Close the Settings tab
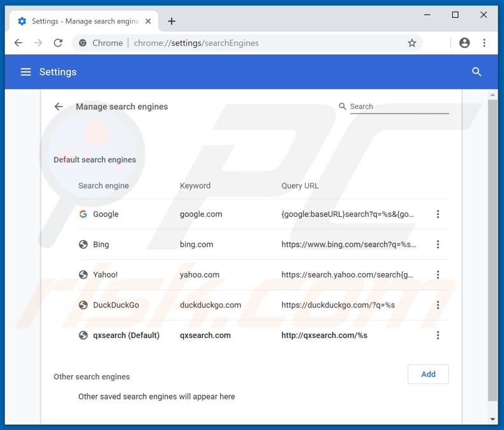Image resolution: width=504 pixels, height=430 pixels. point(148,21)
